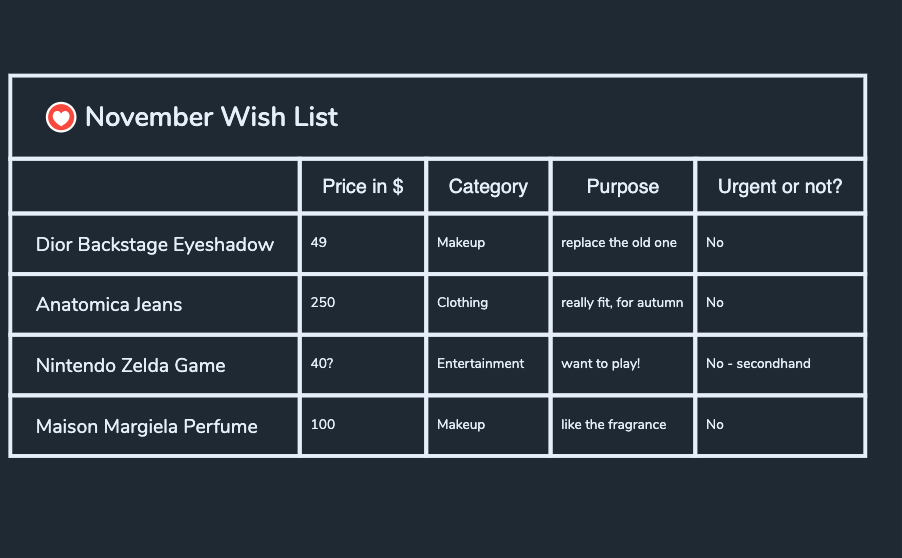Click the Clothing category cell
Viewport: 902px width, 558px height.
click(x=462, y=302)
